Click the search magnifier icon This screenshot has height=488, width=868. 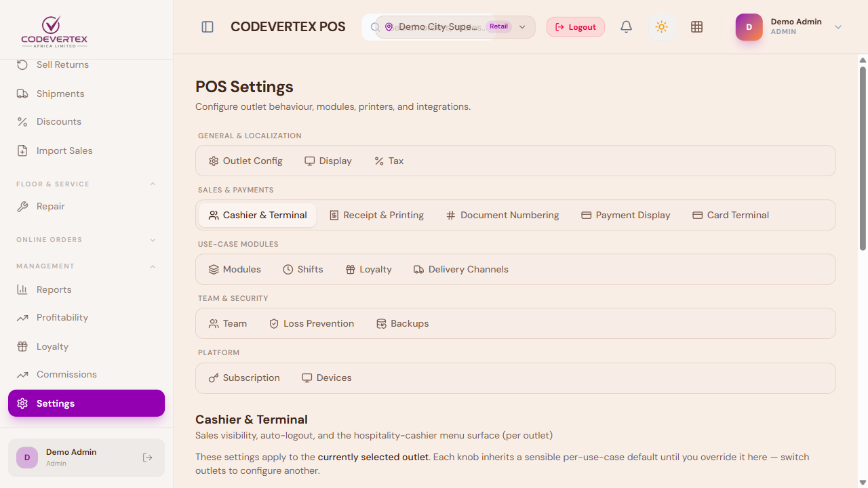click(375, 27)
